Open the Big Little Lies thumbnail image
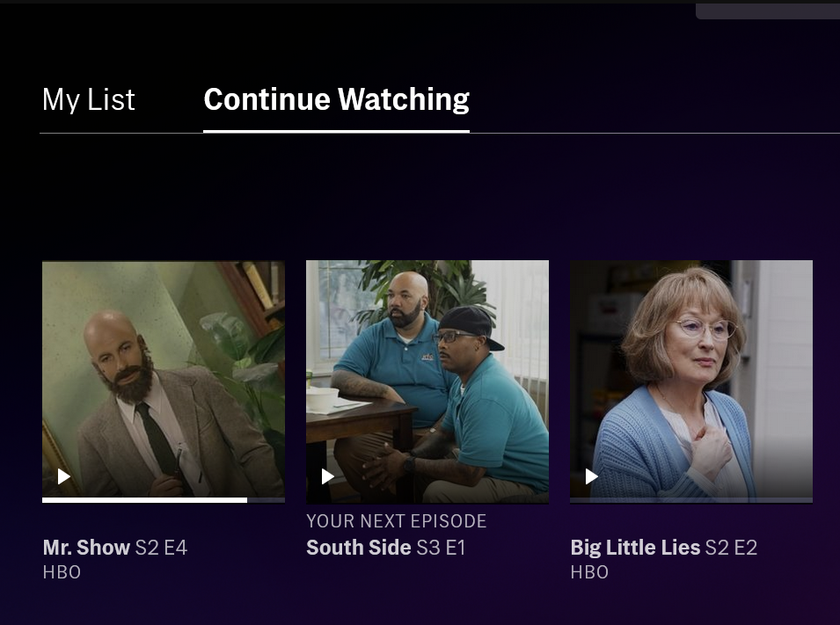The width and height of the screenshot is (840, 625). click(691, 379)
